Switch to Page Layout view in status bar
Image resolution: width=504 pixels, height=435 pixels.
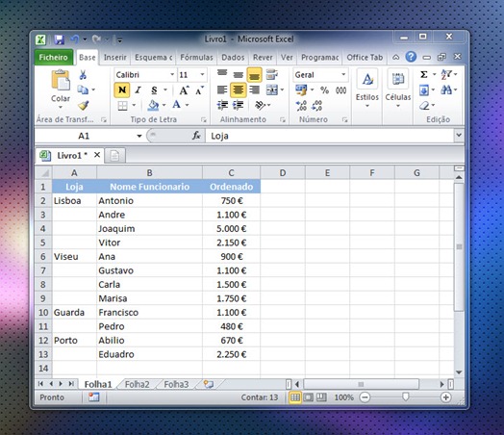308,397
